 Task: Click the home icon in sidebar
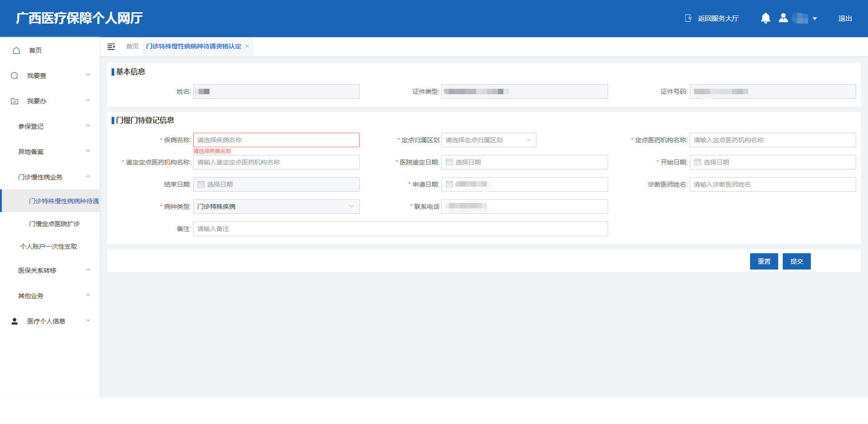click(16, 50)
